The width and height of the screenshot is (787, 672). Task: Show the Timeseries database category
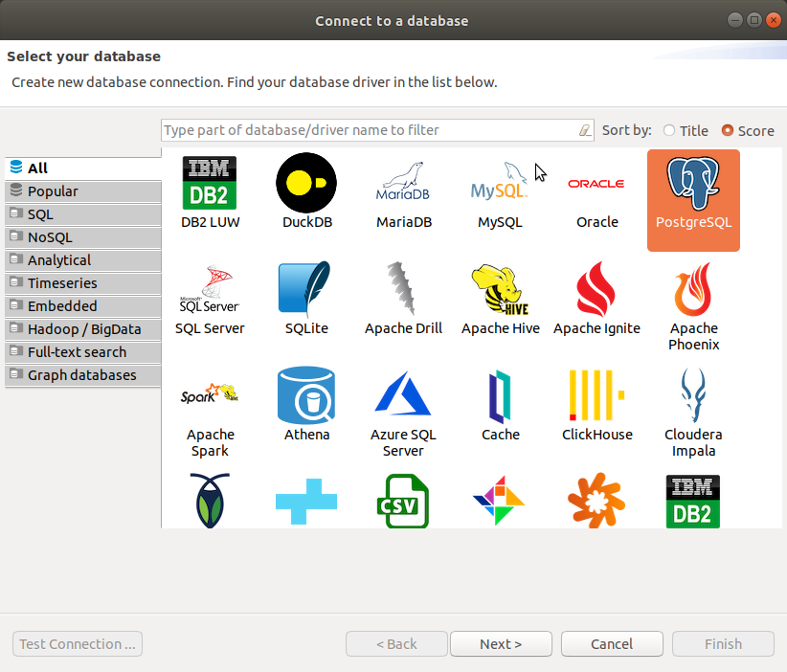coord(82,283)
